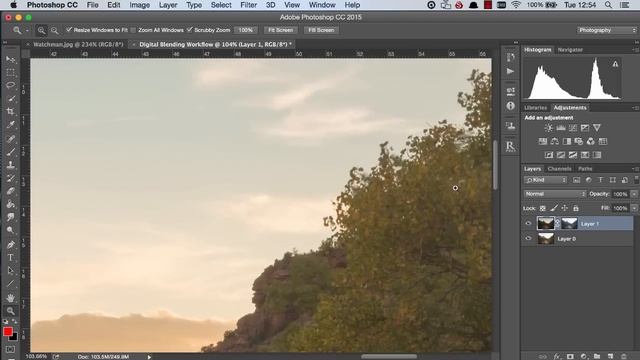Select the Zoom tool in tools panel
Screen dimensions: 640x360
pyautogui.click(x=11, y=311)
